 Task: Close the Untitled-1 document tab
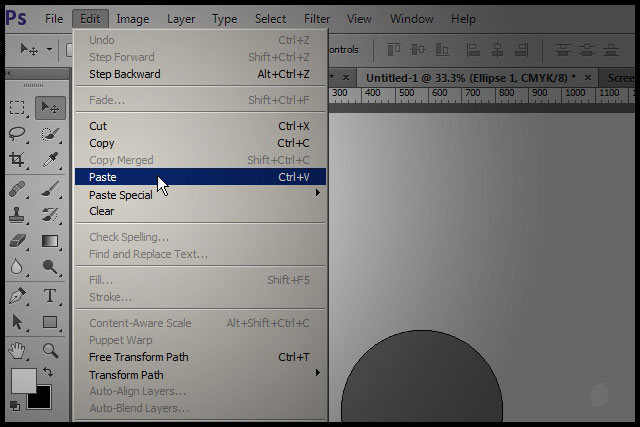point(588,78)
